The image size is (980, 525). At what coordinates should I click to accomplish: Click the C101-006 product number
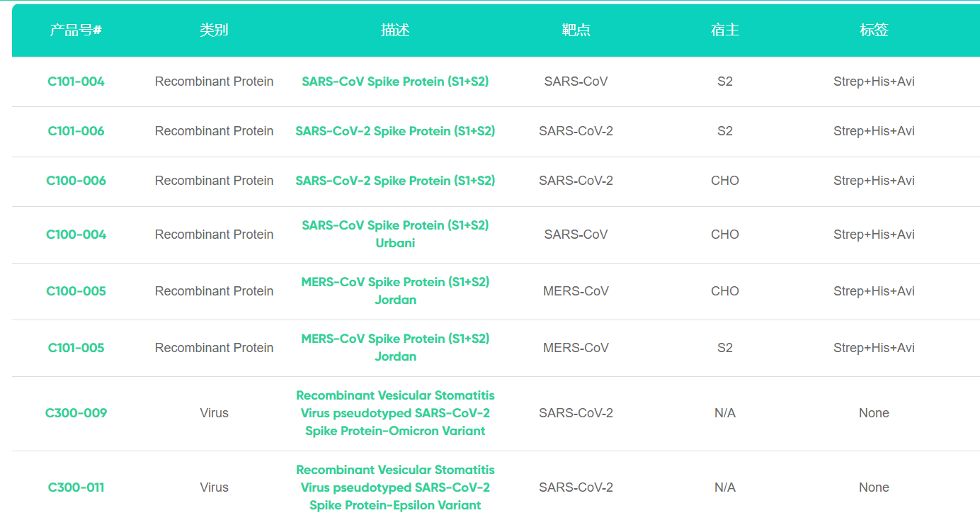[x=76, y=131]
